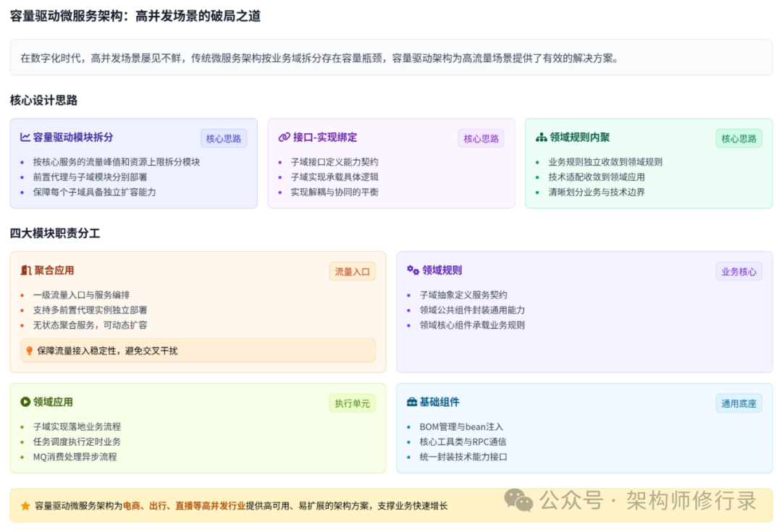This screenshot has height=532, width=782.
Task: Click the 流量入口 tag
Action: 352,271
